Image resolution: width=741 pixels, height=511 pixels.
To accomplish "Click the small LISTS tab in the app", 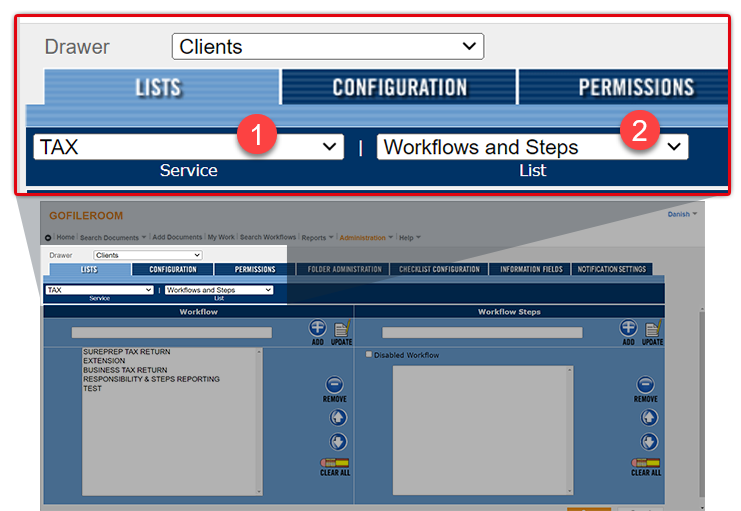I will tap(89, 269).
